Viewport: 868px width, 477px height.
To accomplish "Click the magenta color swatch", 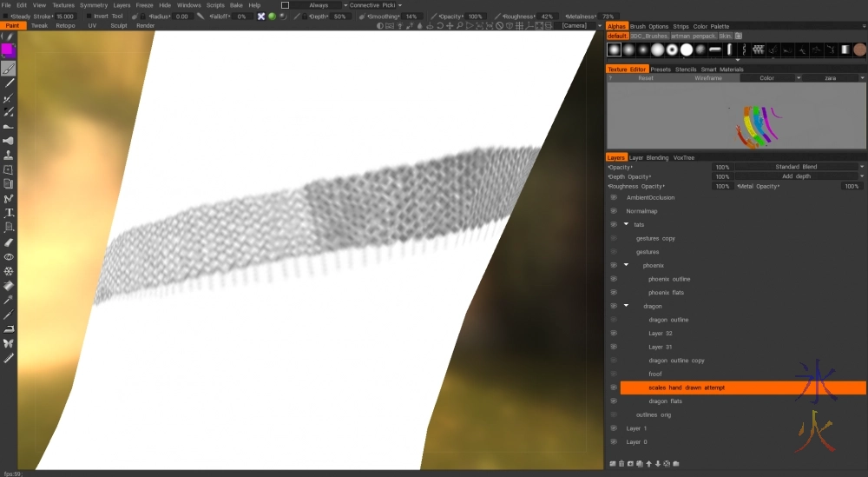I will (8, 50).
